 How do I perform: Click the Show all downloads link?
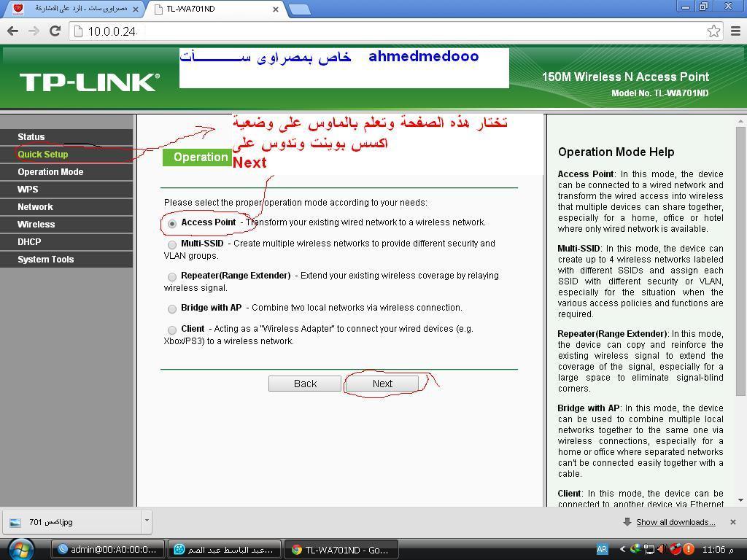coord(676,522)
